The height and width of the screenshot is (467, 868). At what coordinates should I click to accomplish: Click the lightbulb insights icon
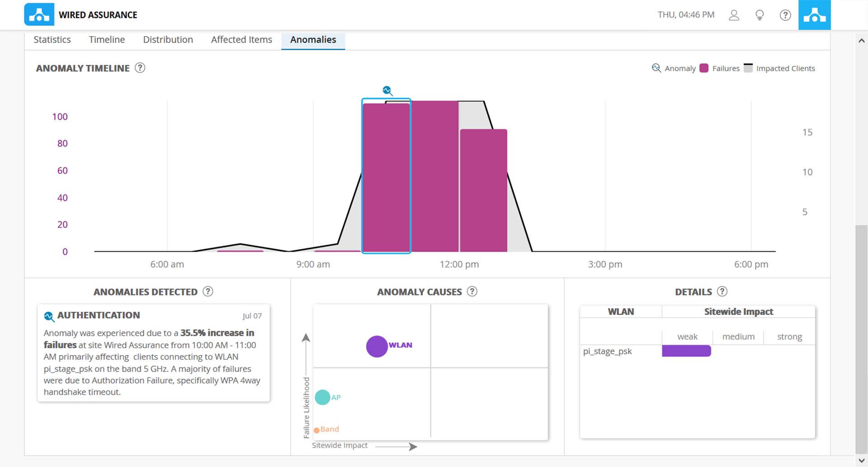coord(759,15)
